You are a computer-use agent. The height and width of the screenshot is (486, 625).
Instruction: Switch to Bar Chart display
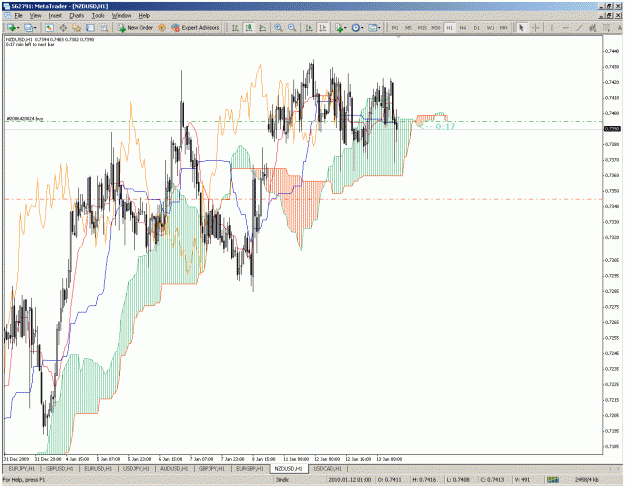click(x=236, y=28)
